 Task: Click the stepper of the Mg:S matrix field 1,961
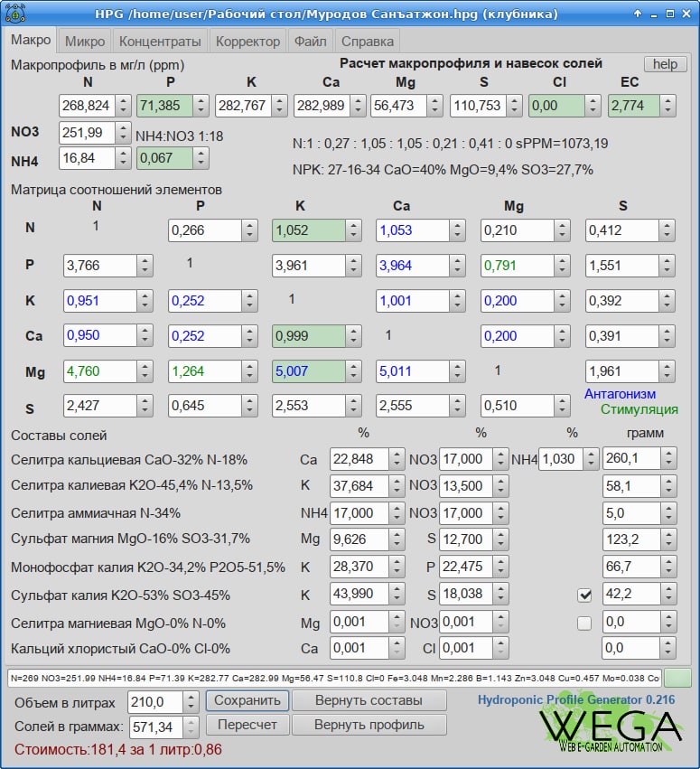pos(667,371)
